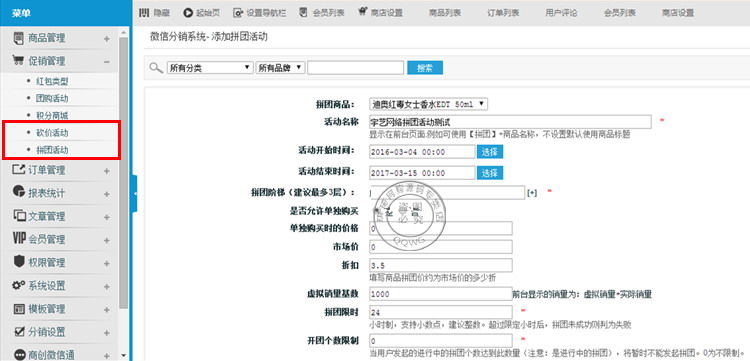Click the blue 搜索 button
The image size is (750, 361).
(425, 67)
